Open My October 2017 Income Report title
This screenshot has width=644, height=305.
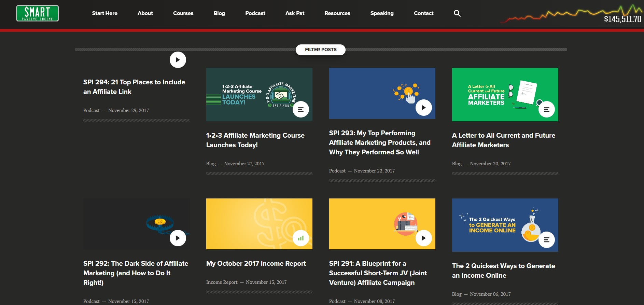(x=256, y=263)
